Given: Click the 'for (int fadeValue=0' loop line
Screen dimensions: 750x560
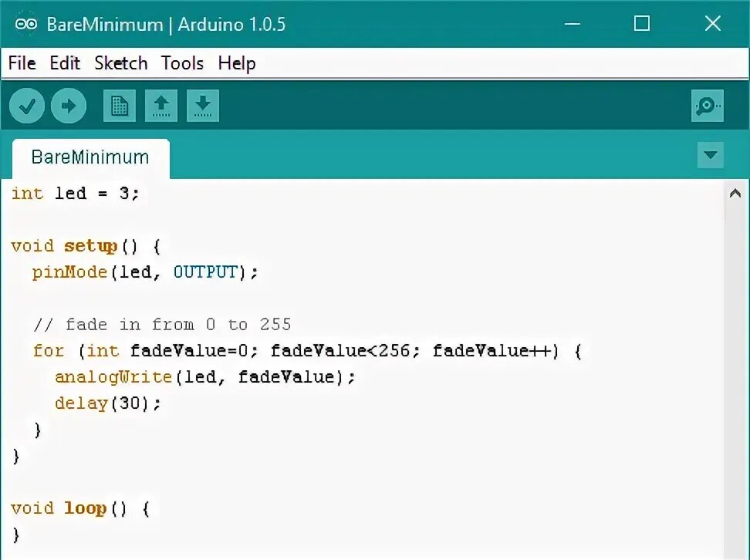Looking at the screenshot, I should (307, 351).
